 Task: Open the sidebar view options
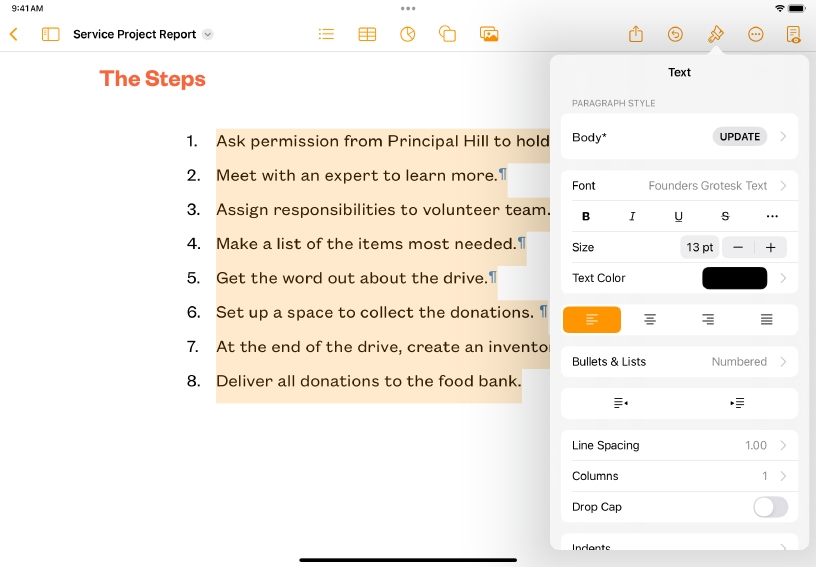(50, 34)
